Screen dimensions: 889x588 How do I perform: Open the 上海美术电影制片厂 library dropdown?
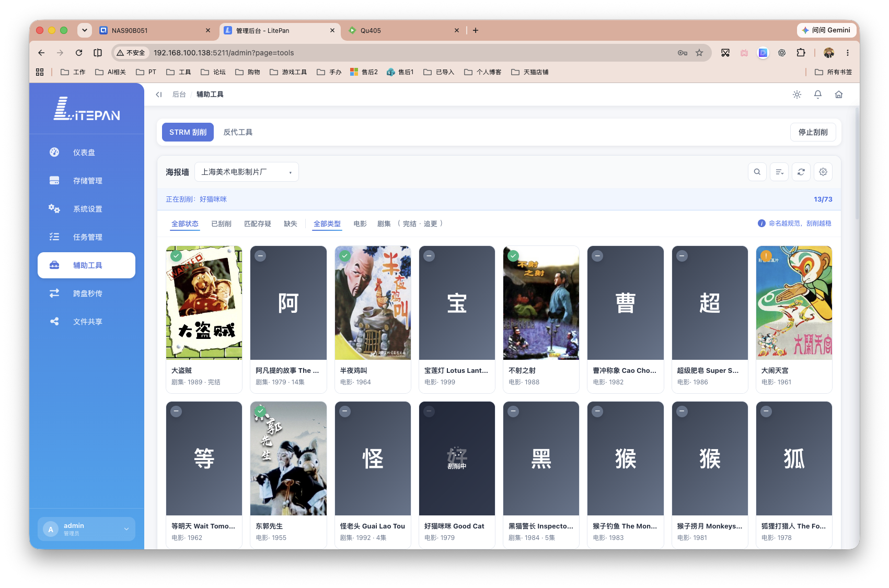(247, 172)
